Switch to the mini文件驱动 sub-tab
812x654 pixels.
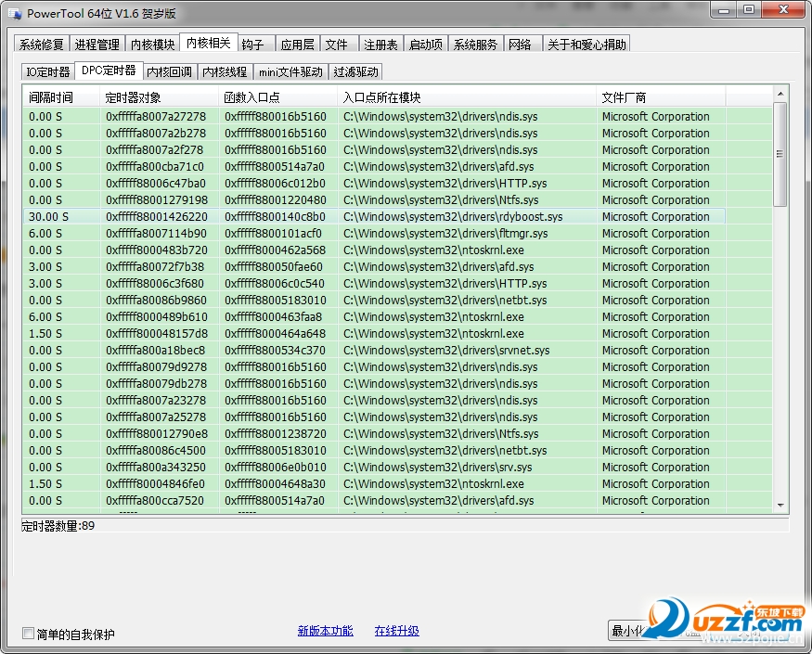290,72
